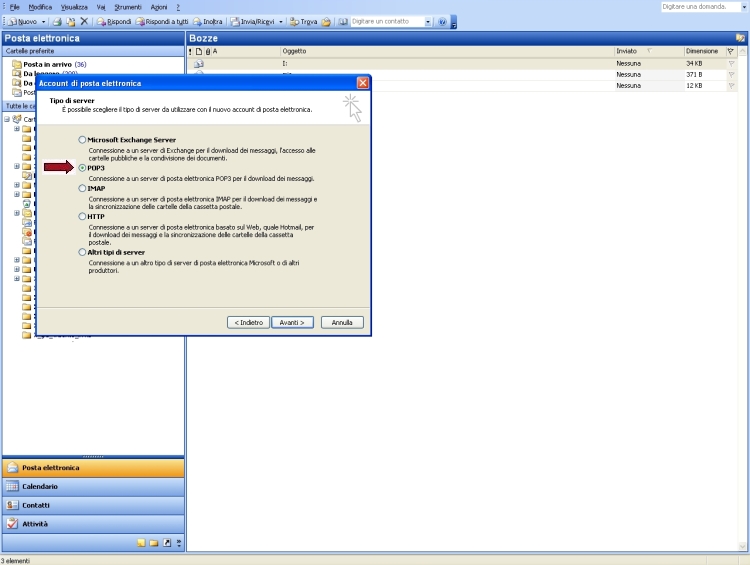Click the Inoltra forward button
The height and width of the screenshot is (565, 750).
[x=208, y=22]
